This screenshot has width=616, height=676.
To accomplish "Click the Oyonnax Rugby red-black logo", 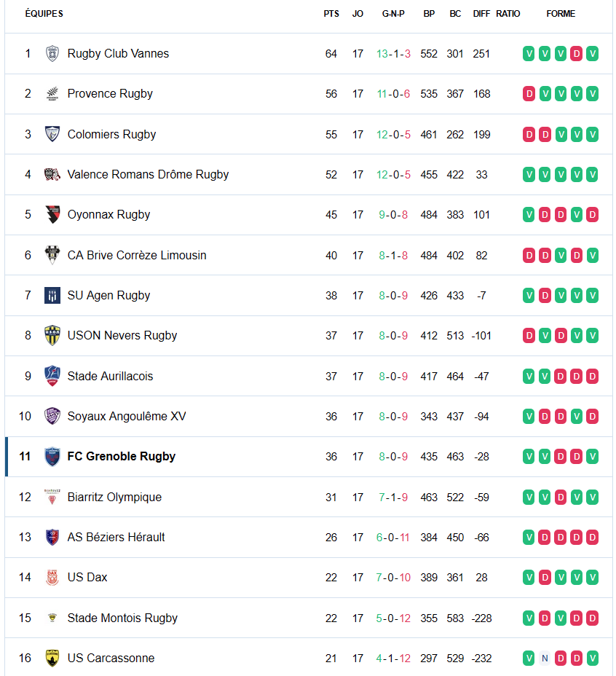I will pos(52,215).
